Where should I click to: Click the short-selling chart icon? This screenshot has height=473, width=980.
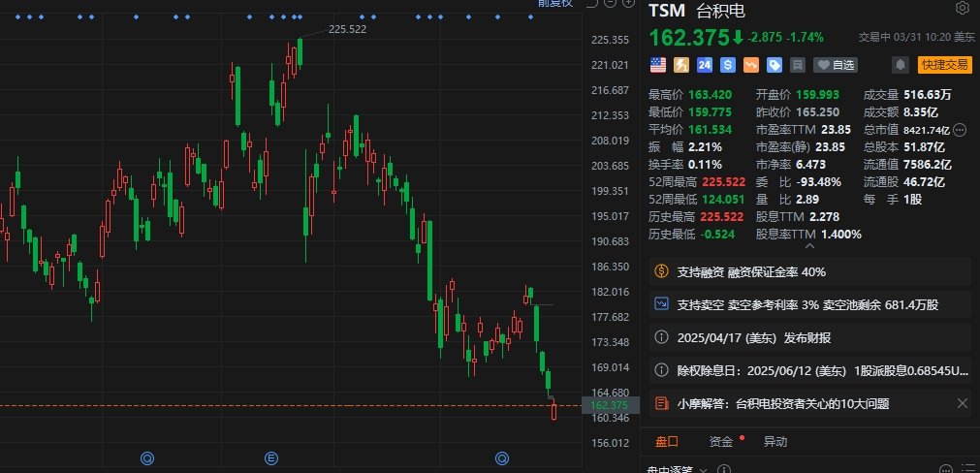pos(661,304)
